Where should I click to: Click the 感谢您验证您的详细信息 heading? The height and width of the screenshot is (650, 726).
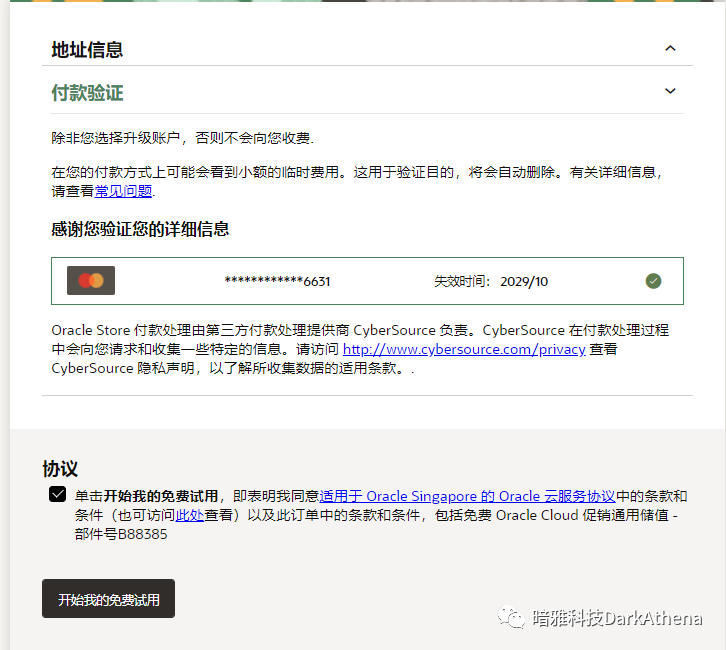click(x=140, y=229)
